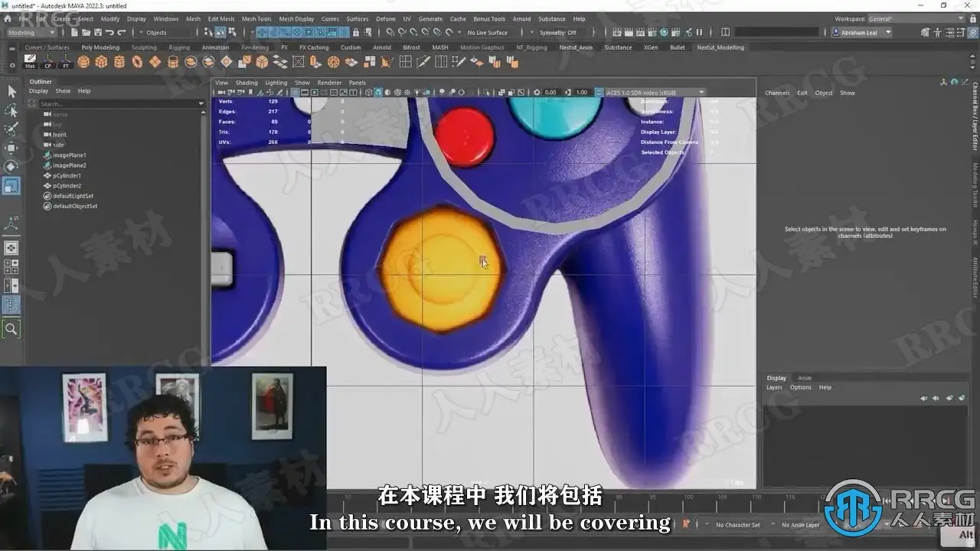Click the FT freeze transformations shelf icon
980x551 pixels.
(66, 61)
